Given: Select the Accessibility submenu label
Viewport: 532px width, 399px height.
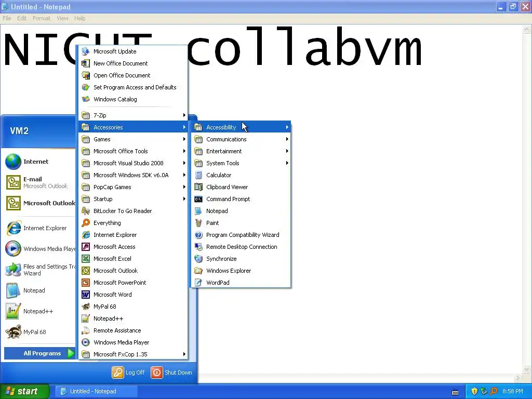Looking at the screenshot, I should [x=221, y=127].
